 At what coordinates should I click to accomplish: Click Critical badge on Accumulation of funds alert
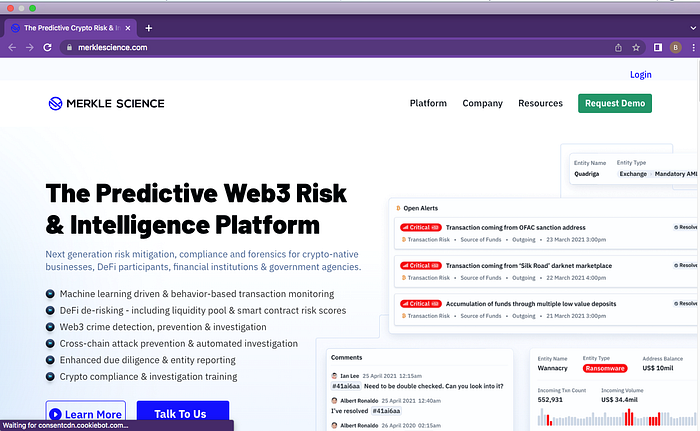click(x=421, y=304)
